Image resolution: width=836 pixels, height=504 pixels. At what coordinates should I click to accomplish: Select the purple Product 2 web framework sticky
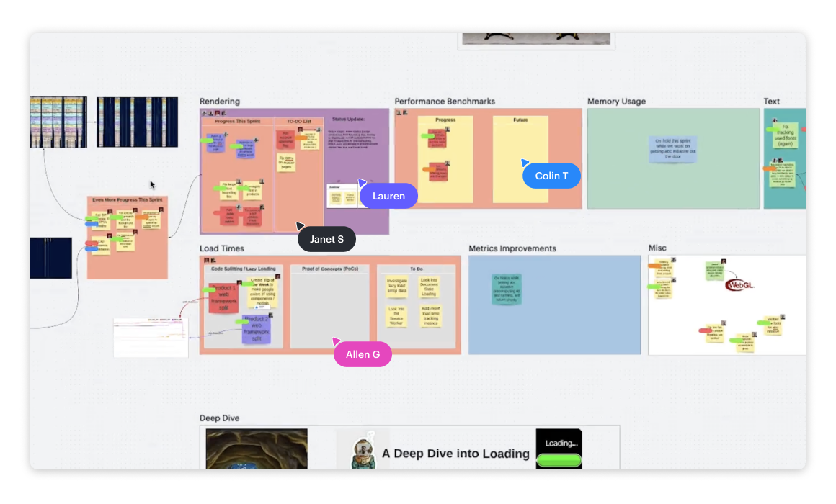coord(257,330)
